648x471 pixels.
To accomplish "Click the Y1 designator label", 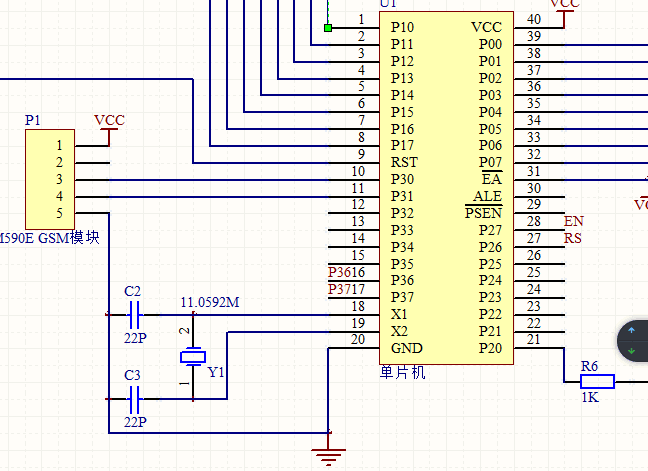I will click(216, 373).
